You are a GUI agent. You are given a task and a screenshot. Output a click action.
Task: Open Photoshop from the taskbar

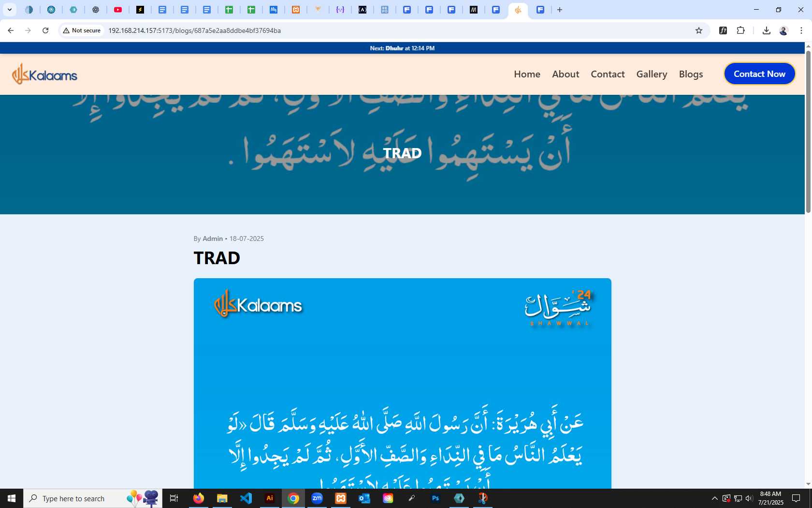point(435,498)
